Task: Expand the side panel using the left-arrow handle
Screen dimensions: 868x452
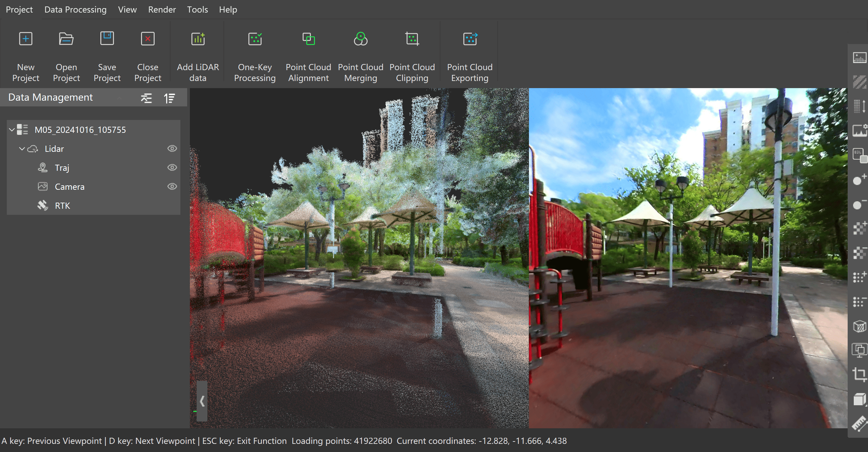Action: click(202, 401)
